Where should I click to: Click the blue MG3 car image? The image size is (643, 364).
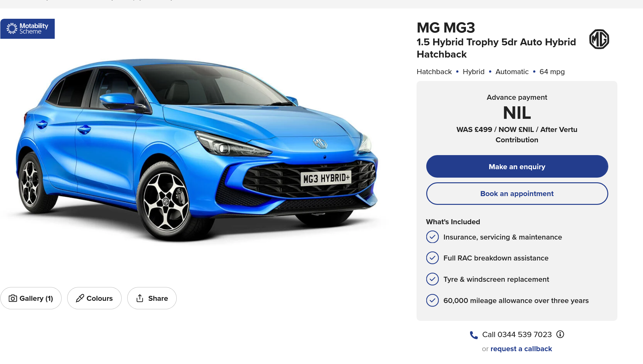[x=197, y=150]
